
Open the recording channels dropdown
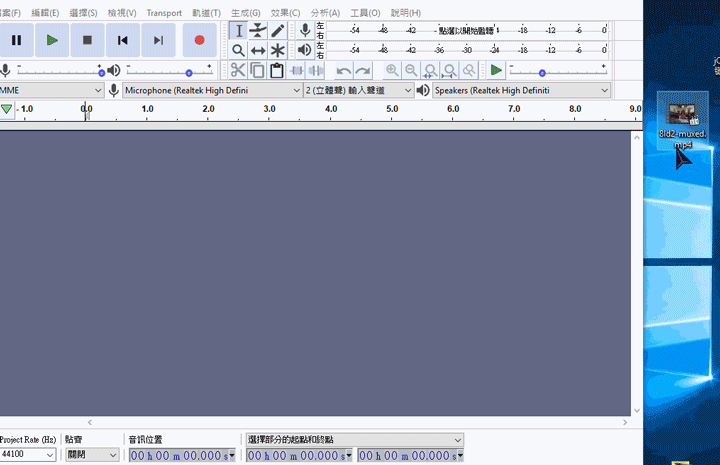point(359,90)
